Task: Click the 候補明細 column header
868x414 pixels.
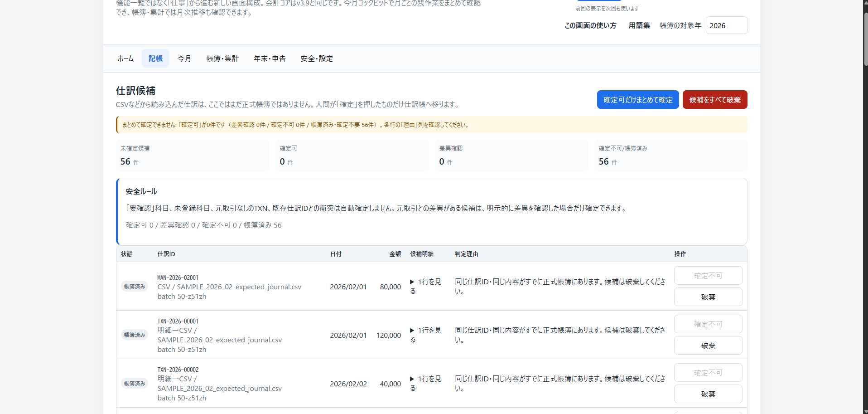Action: 422,254
